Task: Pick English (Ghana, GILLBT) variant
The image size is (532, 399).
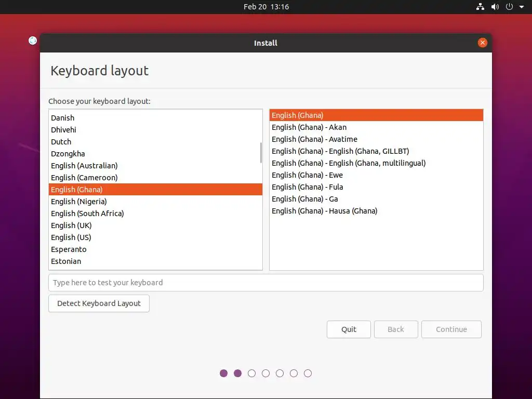Action: coord(376,151)
